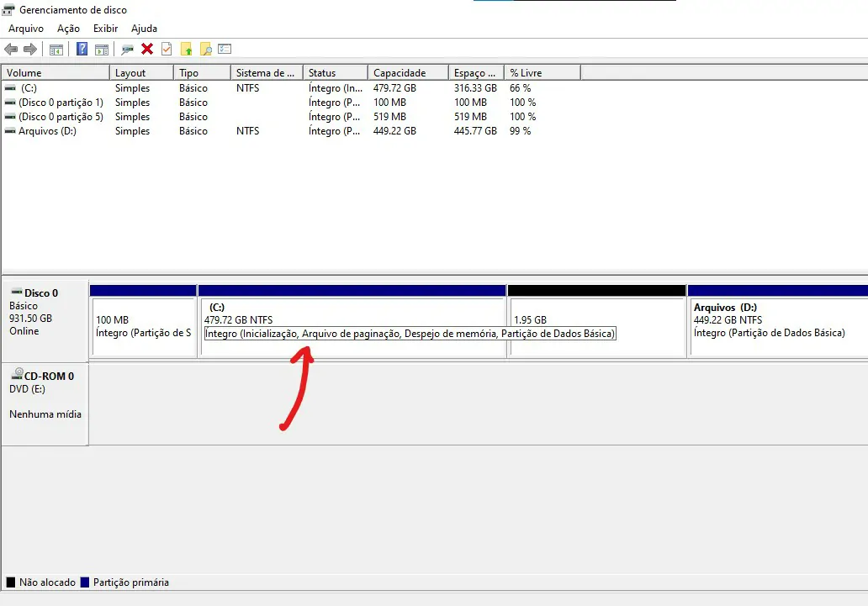Click the Disco 0 header label panel
868x606 pixels.
[45, 321]
